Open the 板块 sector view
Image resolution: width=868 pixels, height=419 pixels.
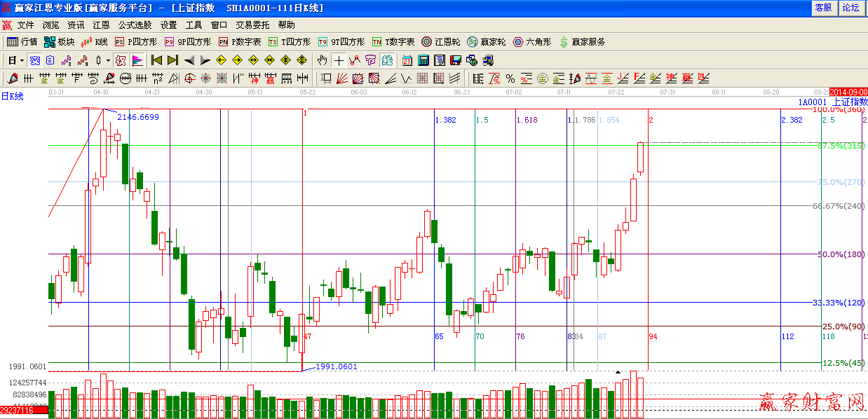[x=59, y=42]
